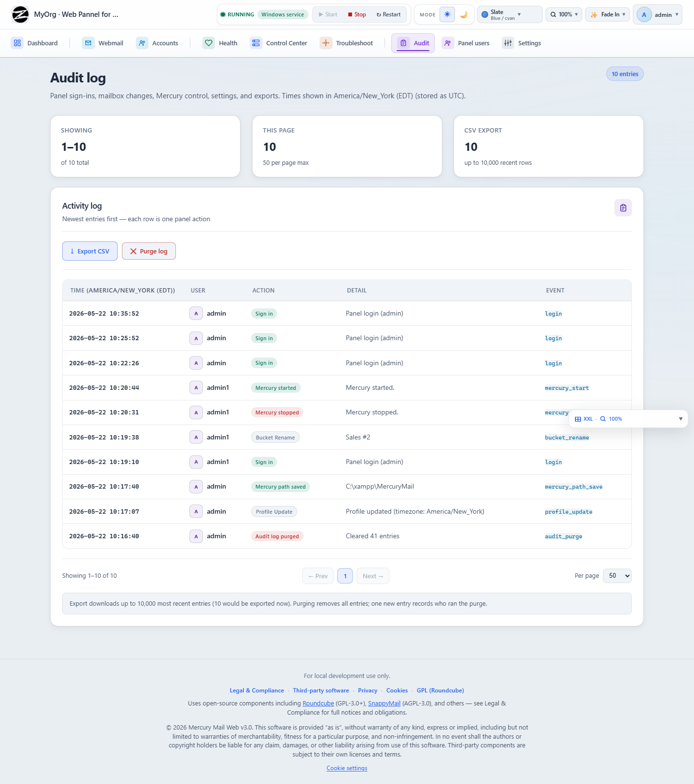Go to the Panel users tab
The width and height of the screenshot is (694, 784).
click(x=466, y=43)
